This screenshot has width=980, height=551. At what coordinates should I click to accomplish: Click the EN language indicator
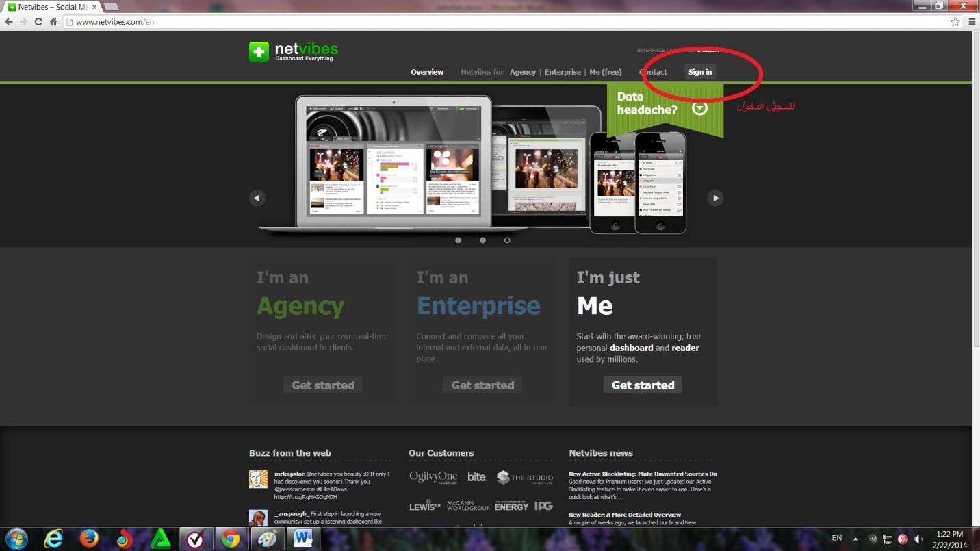tap(837, 538)
